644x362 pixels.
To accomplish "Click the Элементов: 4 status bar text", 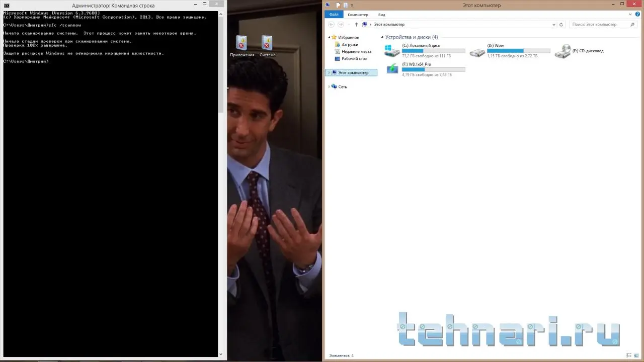I will point(341,355).
